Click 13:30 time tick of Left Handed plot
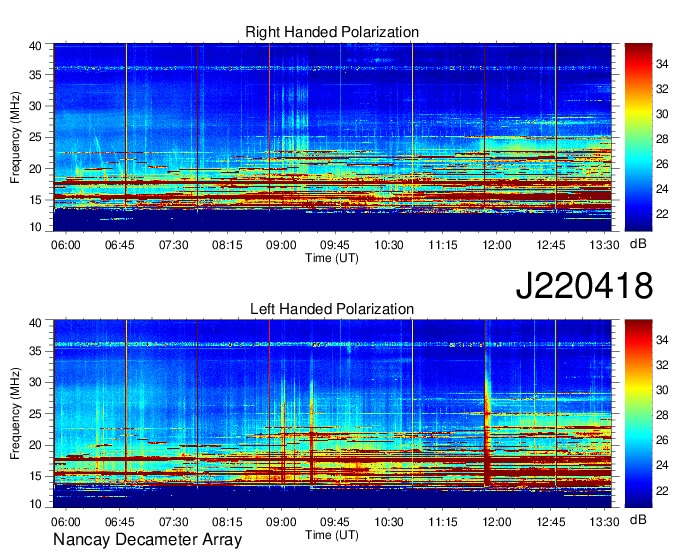Viewport: 680px width, 552px height. 604,522
